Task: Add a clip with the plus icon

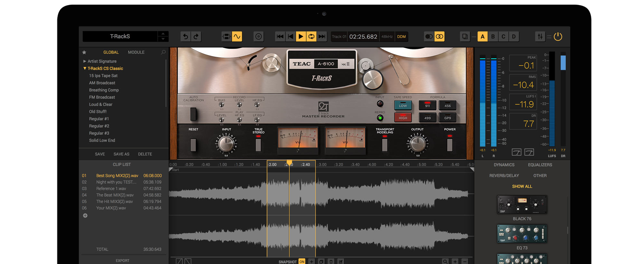Action: pyautogui.click(x=85, y=216)
